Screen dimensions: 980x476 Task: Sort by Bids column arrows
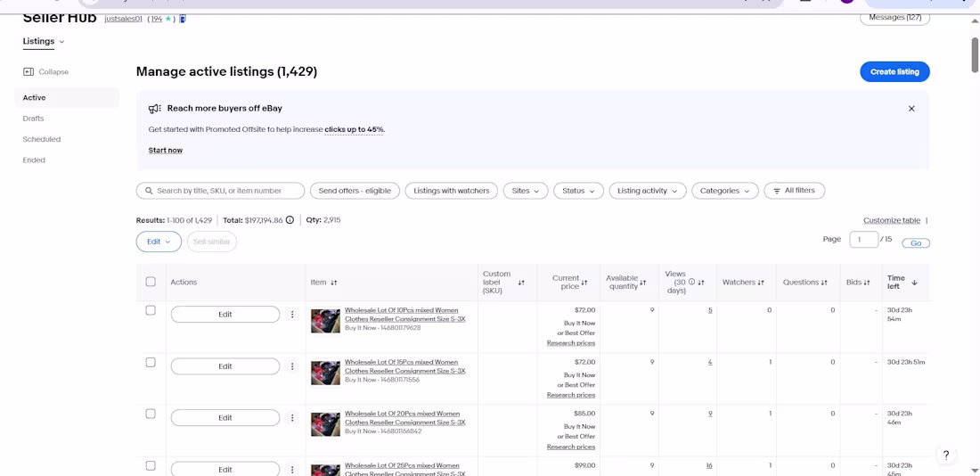click(867, 283)
